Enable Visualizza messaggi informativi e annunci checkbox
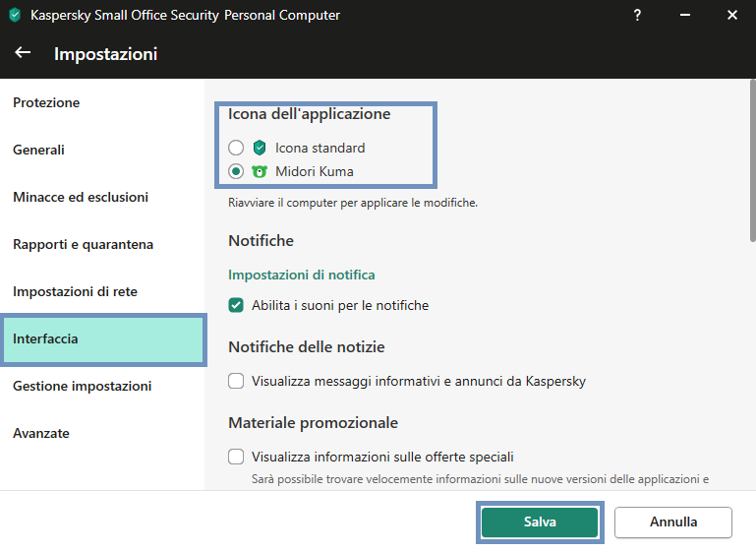This screenshot has height=552, width=756. [236, 381]
